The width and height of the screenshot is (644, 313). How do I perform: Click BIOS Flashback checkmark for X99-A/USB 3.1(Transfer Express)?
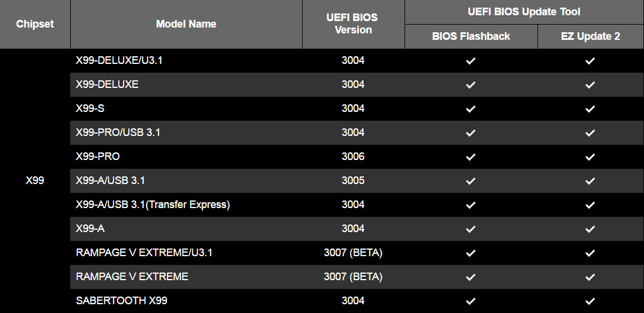point(471,205)
